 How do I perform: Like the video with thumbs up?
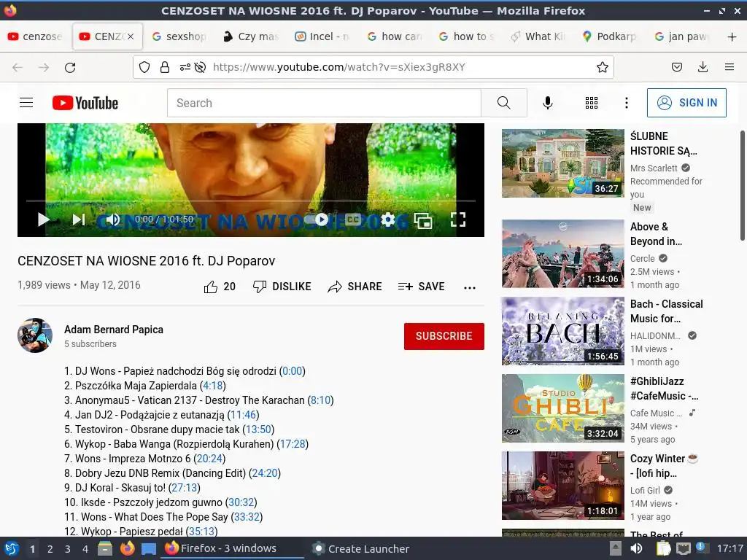[220, 287]
